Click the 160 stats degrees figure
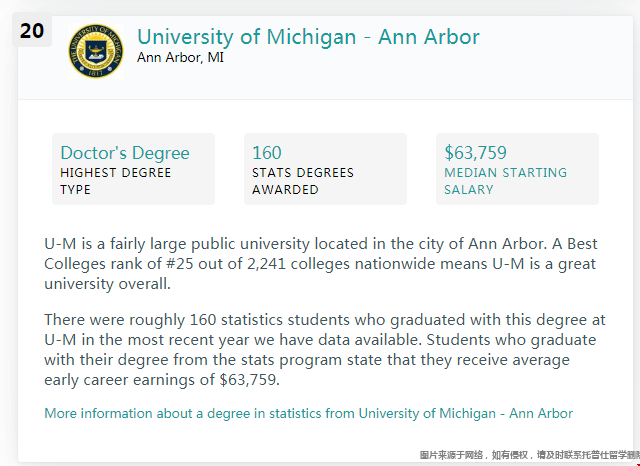 [267, 153]
